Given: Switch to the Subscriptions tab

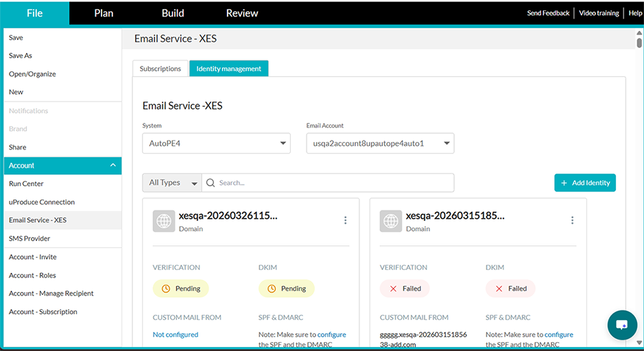Looking at the screenshot, I should pos(160,69).
